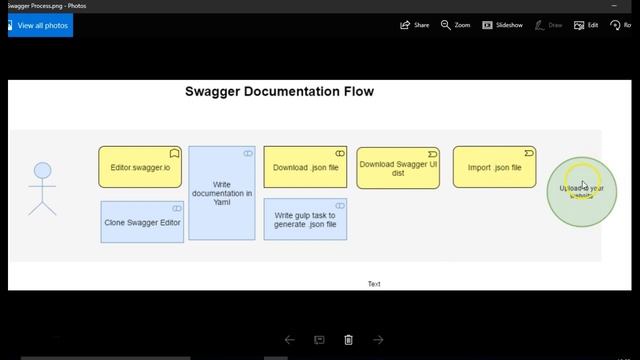Screen dimensions: 640x360
Task: Minimize the Photos window
Action: (614, 6)
